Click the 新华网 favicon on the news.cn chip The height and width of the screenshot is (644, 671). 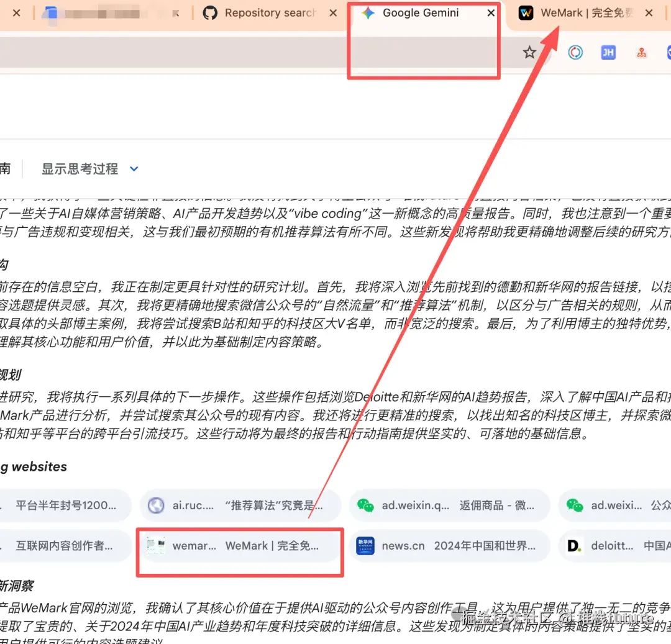(x=365, y=546)
